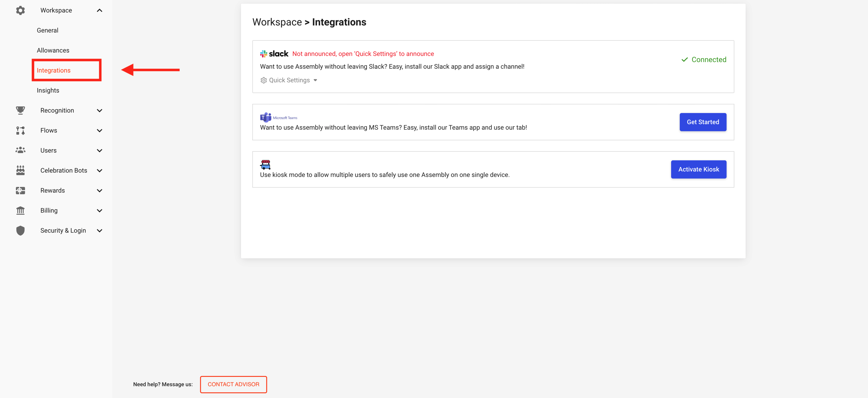Click the Billing bank icon

point(20,211)
